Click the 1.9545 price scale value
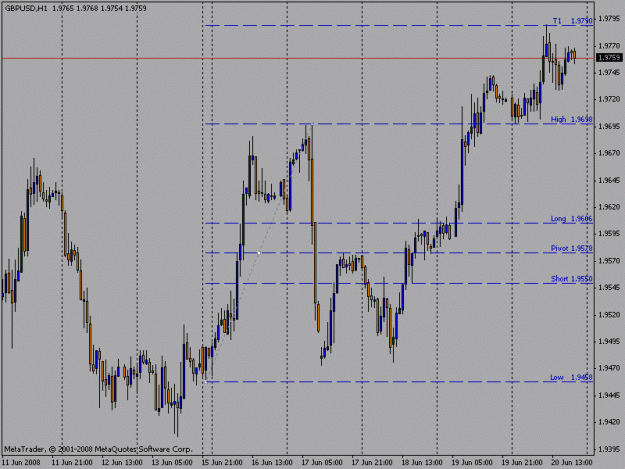The height and width of the screenshot is (469, 625). click(609, 287)
